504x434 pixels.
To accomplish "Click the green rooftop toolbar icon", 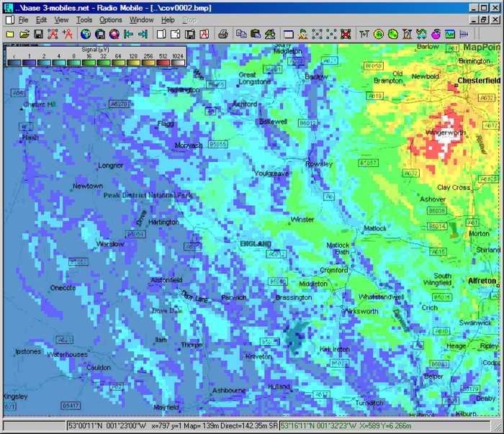I will [x=270, y=34].
